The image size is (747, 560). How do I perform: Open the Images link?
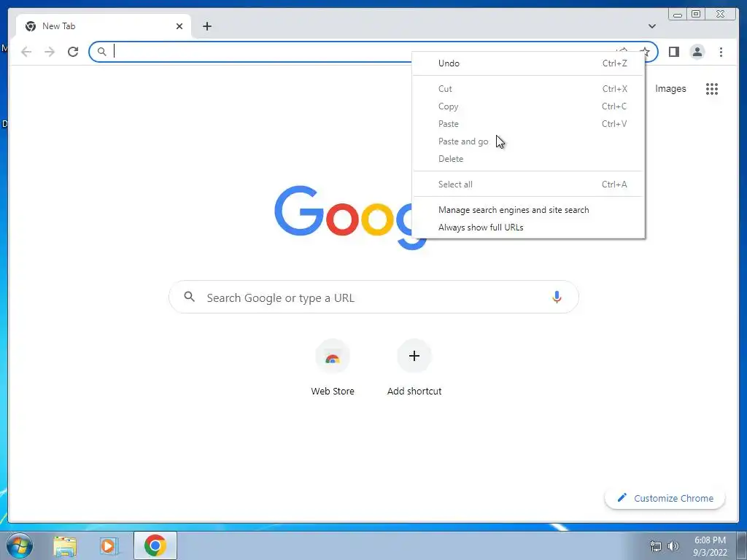tap(670, 88)
